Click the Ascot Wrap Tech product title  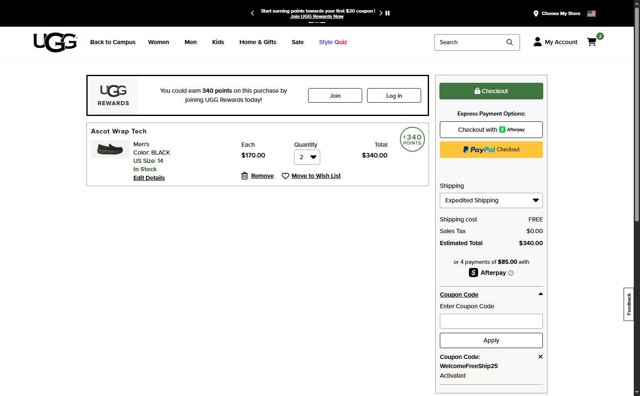click(118, 131)
